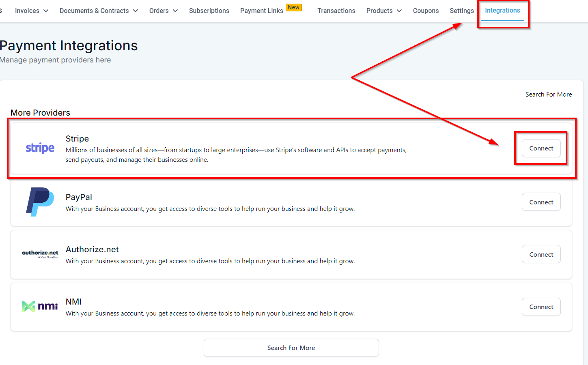Select the Integrations tab
This screenshot has width=588, height=365.
502,11
